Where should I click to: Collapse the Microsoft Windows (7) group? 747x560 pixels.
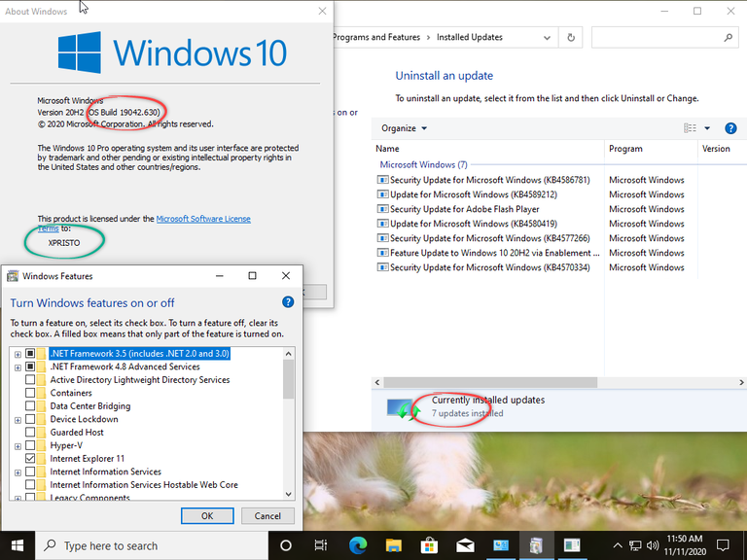coord(423,164)
